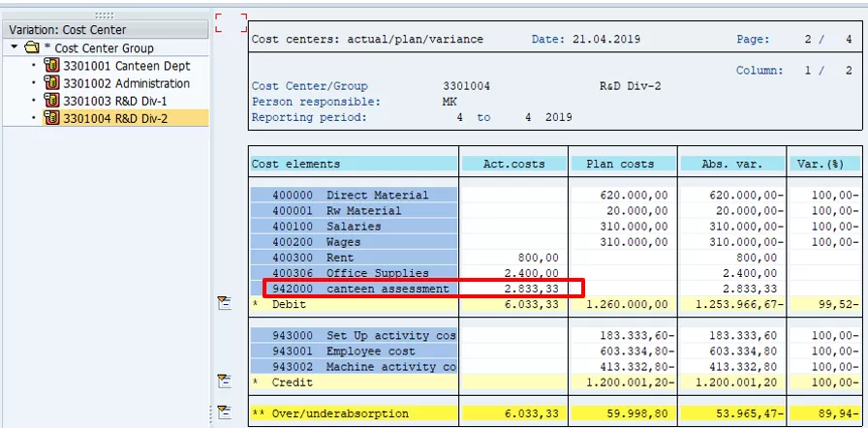Click the Abs. var. column header
This screenshot has height=428, width=868.
click(731, 164)
